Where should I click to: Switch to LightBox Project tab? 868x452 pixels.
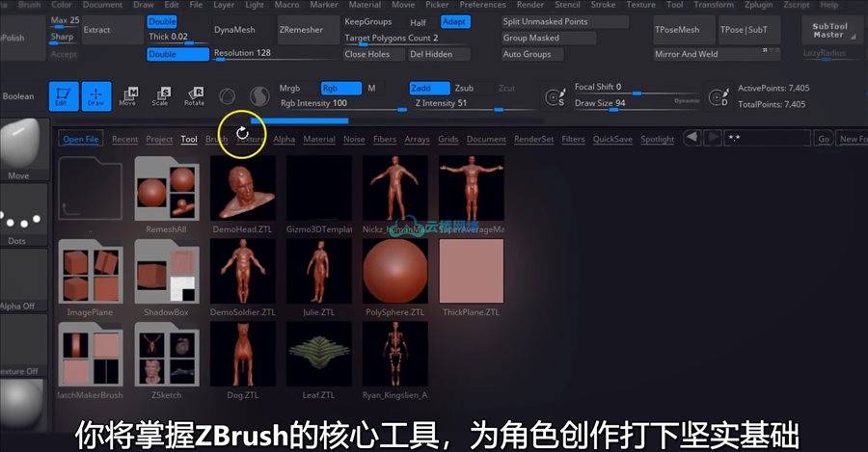(159, 140)
